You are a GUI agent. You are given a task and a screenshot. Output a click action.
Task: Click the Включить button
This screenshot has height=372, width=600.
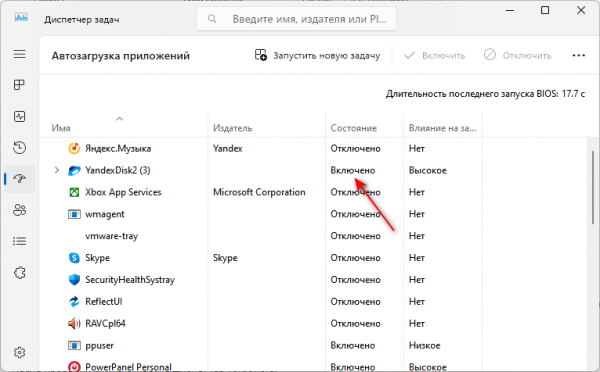coord(434,55)
